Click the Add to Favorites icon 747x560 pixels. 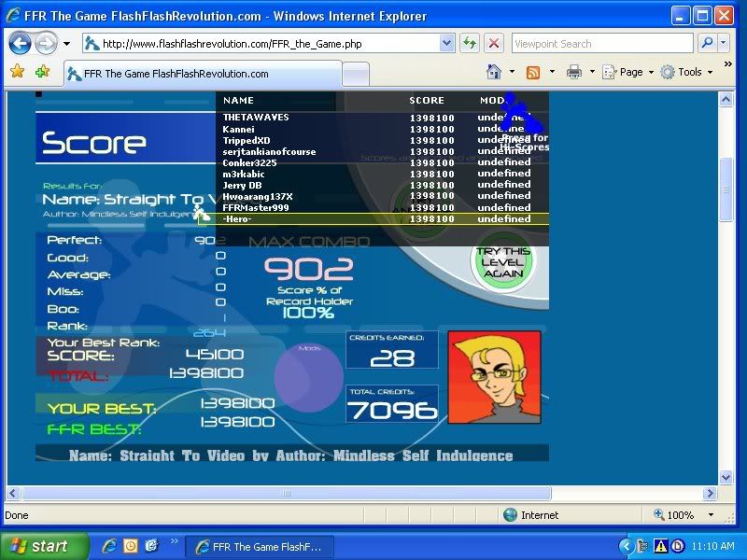coord(42,72)
